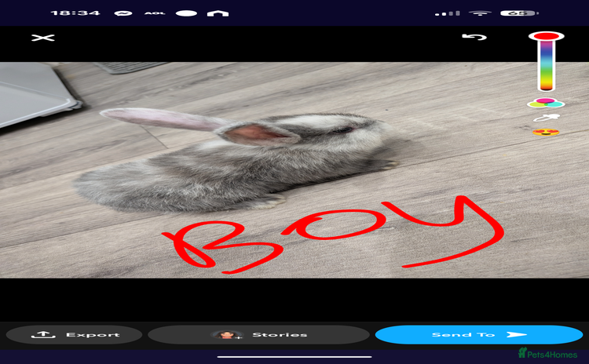
Task: Tap the 18:34 clock in status bar
Action: pos(75,13)
